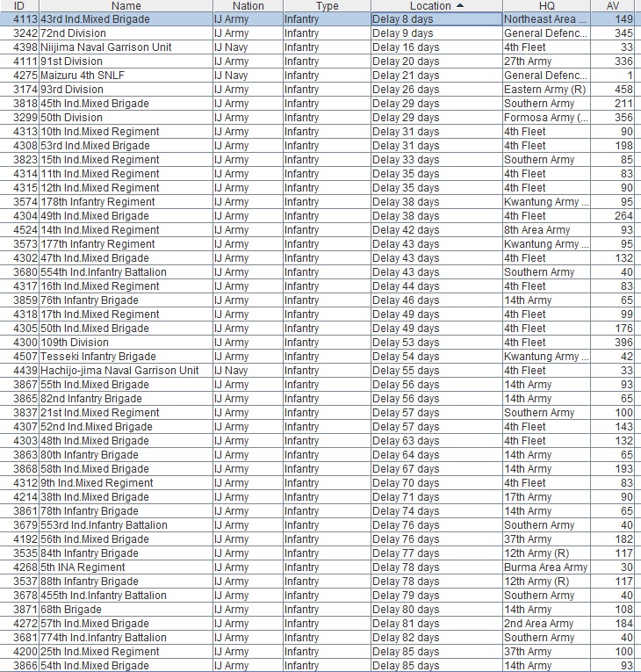Click the Eastern Army (R) HQ cell
Viewport: 641px width, 672px height.
pyautogui.click(x=547, y=90)
